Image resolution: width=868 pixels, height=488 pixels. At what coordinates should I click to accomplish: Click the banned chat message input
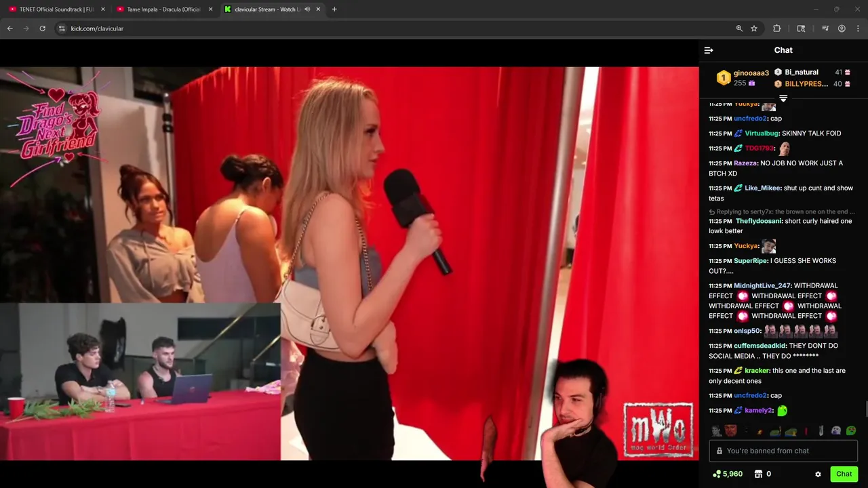click(783, 451)
